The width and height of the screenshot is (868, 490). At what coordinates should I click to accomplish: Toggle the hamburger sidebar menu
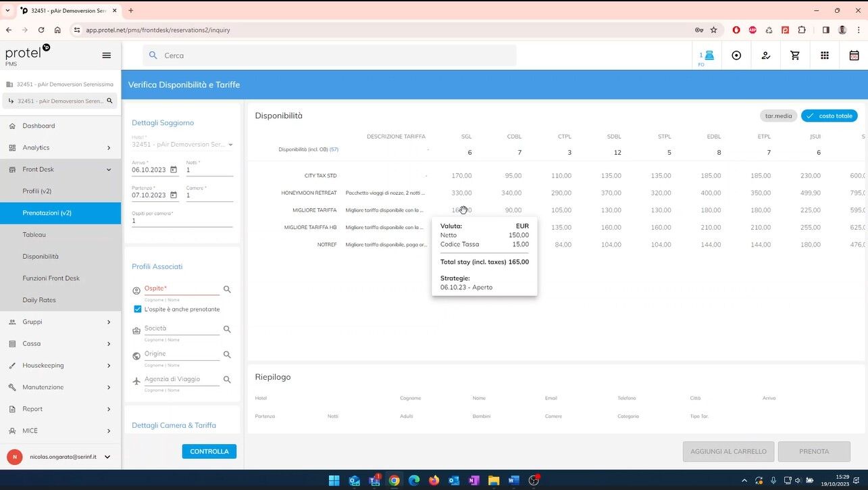[106, 55]
